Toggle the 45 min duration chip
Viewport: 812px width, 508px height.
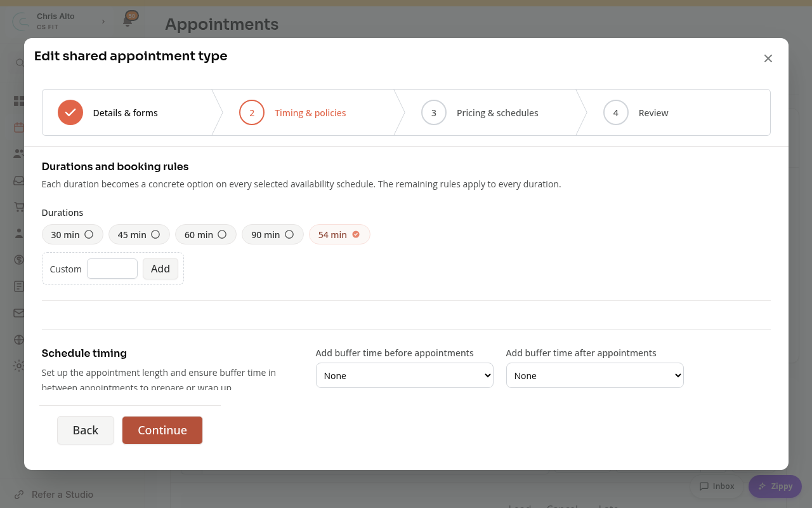point(139,234)
